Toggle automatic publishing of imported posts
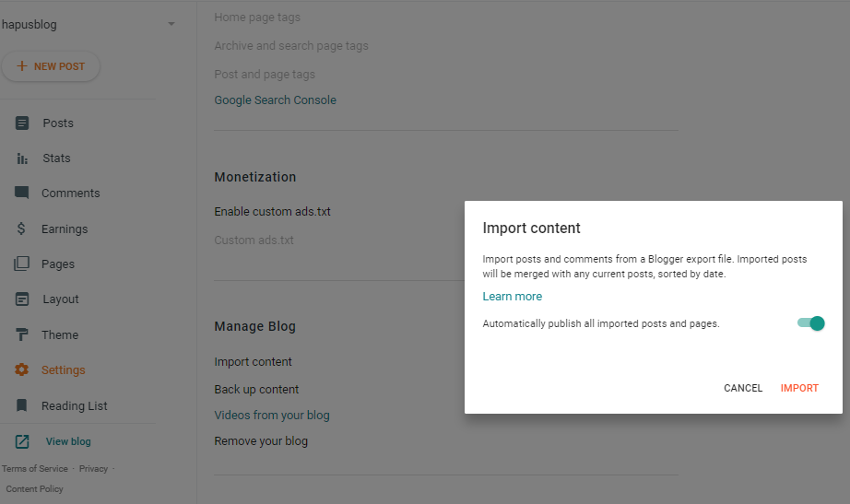Image resolution: width=850 pixels, height=504 pixels. click(x=811, y=323)
